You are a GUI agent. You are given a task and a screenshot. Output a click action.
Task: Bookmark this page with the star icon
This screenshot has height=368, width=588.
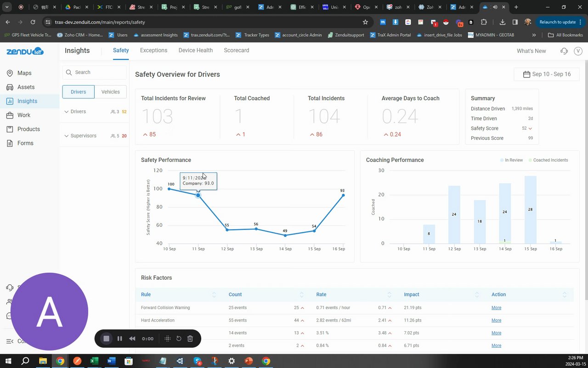point(365,22)
